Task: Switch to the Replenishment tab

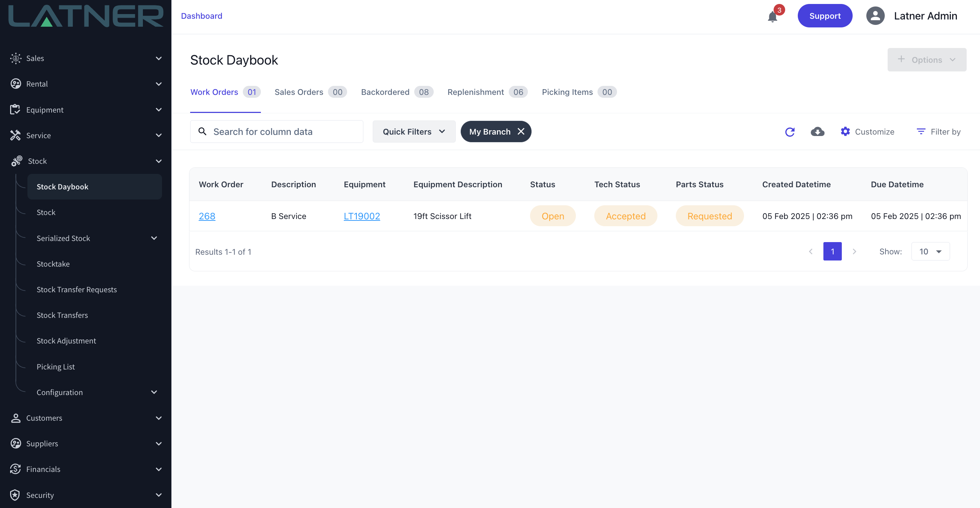Action: [476, 92]
